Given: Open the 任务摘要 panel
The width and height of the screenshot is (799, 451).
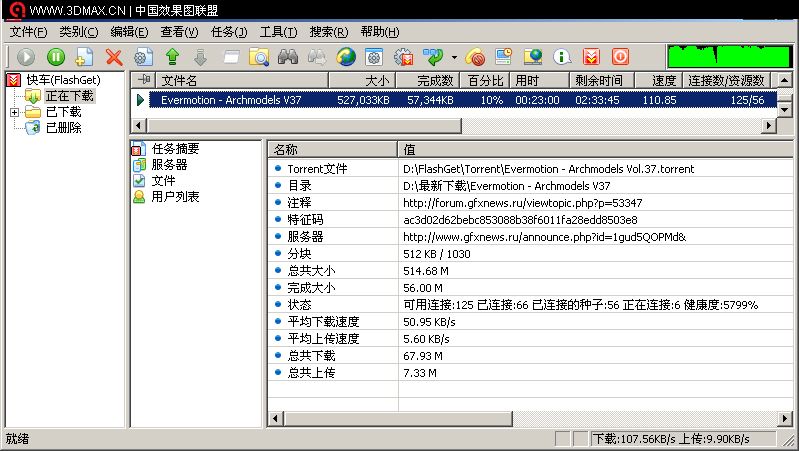Looking at the screenshot, I should click(175, 149).
